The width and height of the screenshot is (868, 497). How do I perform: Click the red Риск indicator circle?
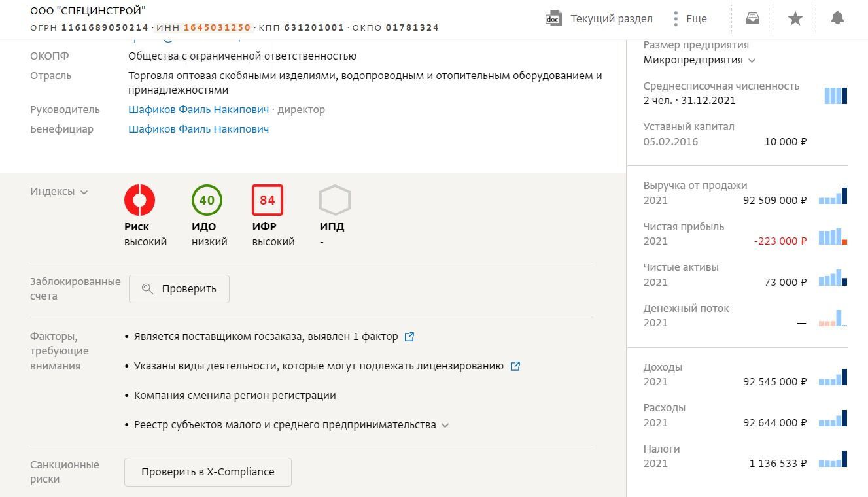(139, 200)
